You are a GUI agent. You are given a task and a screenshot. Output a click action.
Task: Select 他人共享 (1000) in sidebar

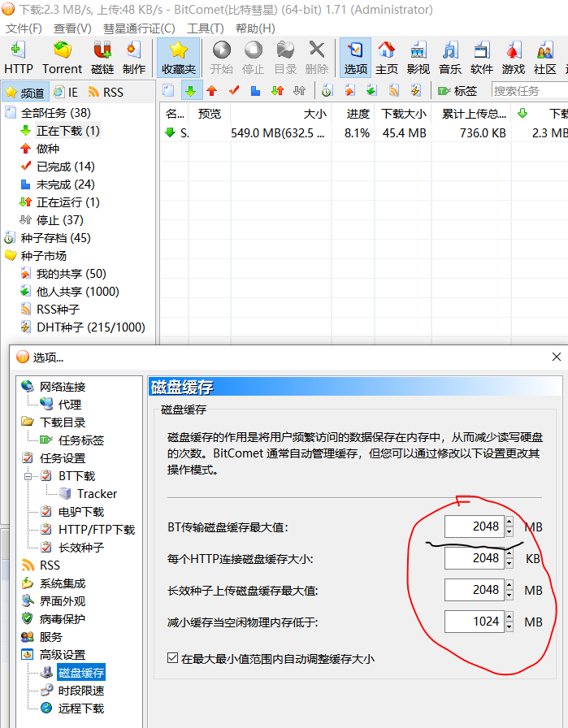(77, 292)
